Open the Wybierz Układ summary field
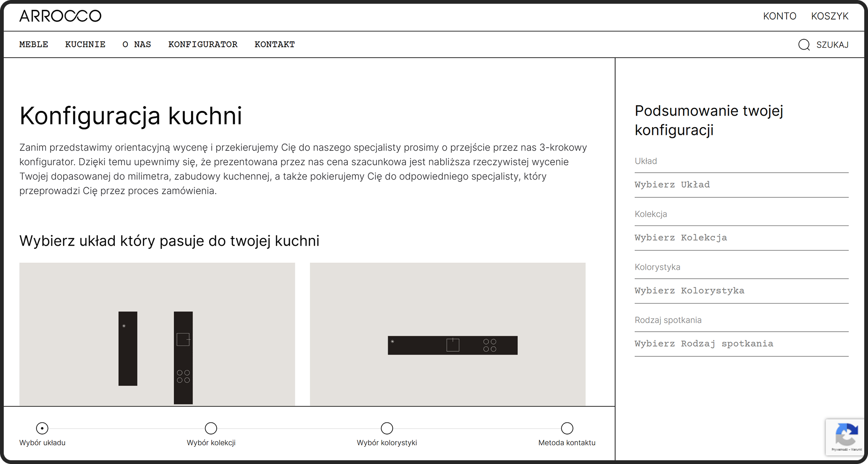Image resolution: width=868 pixels, height=464 pixels. coord(741,185)
